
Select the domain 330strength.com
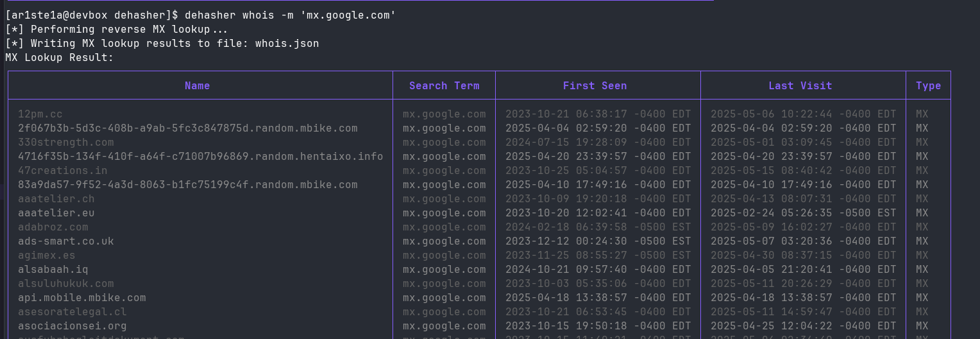point(65,143)
